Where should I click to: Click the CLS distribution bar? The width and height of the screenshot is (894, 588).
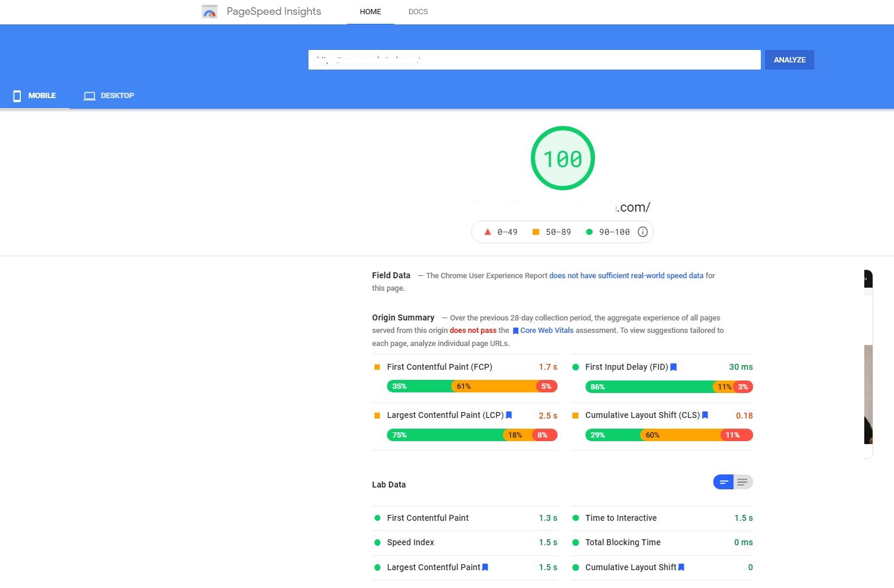(669, 435)
